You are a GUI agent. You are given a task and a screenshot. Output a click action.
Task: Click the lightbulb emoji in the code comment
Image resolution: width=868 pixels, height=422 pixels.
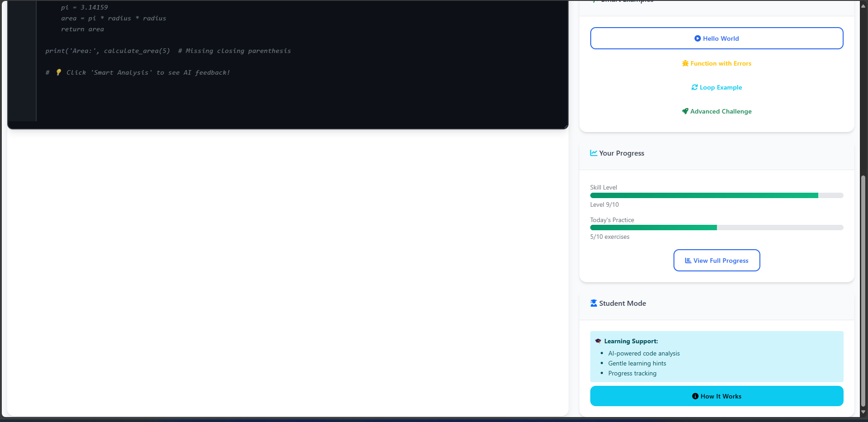pyautogui.click(x=58, y=72)
